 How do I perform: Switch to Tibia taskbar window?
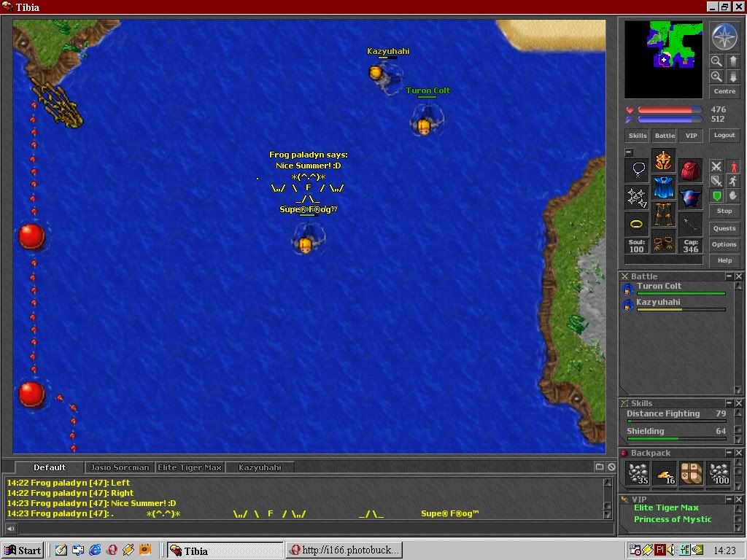click(225, 551)
